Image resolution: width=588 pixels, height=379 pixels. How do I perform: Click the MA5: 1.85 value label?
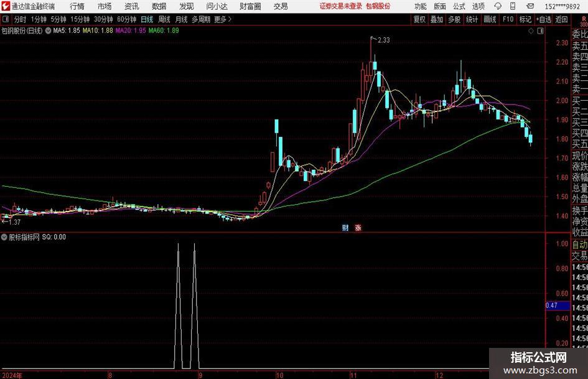(67, 30)
